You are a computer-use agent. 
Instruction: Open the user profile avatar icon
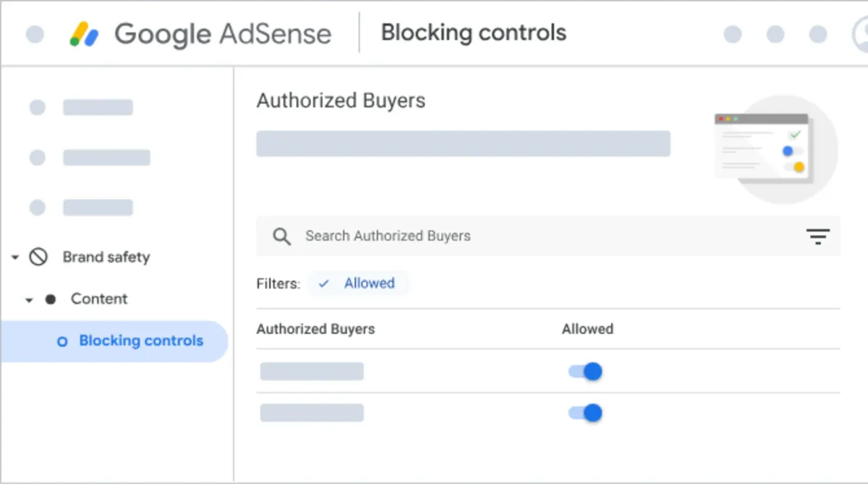[862, 33]
